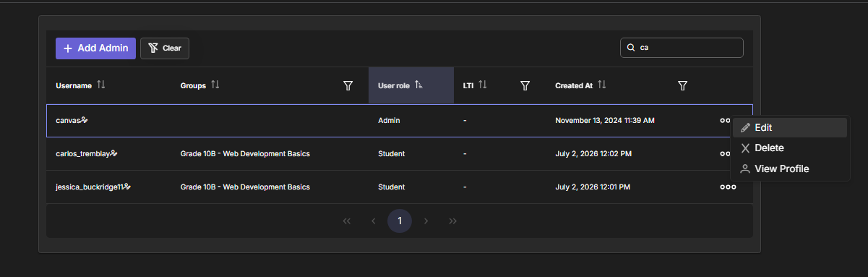Click the User role column header
Screen dimensions: 868x277
pyautogui.click(x=411, y=85)
